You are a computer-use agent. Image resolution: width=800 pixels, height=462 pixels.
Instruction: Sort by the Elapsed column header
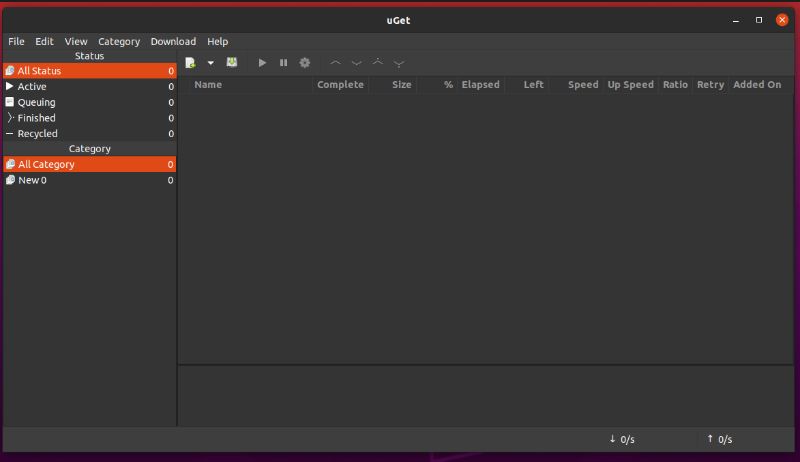[x=481, y=85]
